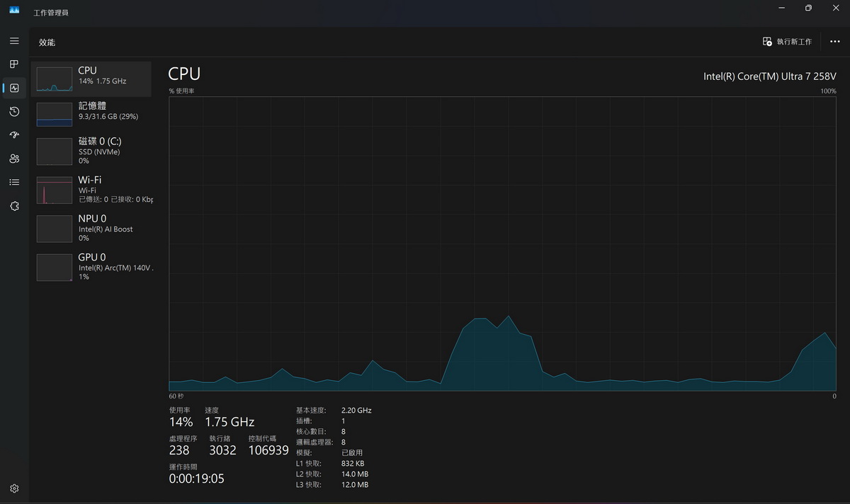Image resolution: width=850 pixels, height=504 pixels.
Task: Open the App history page icon
Action: (14, 111)
